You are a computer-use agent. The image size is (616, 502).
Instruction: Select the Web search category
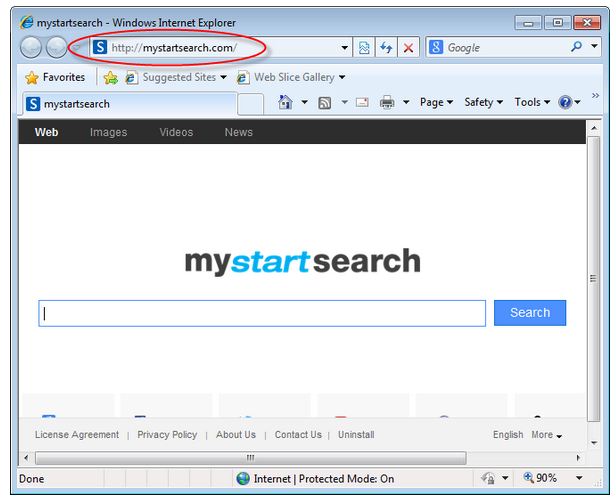tap(46, 132)
